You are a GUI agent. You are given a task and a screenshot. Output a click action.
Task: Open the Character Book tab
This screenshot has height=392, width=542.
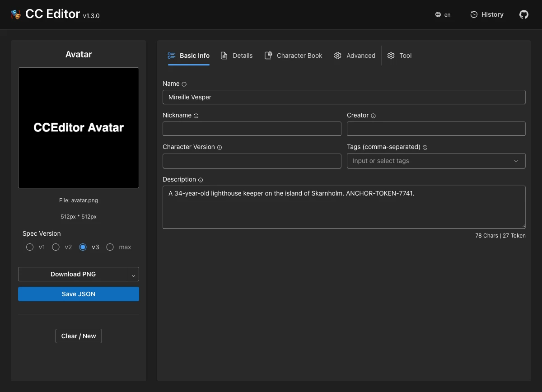tap(294, 56)
